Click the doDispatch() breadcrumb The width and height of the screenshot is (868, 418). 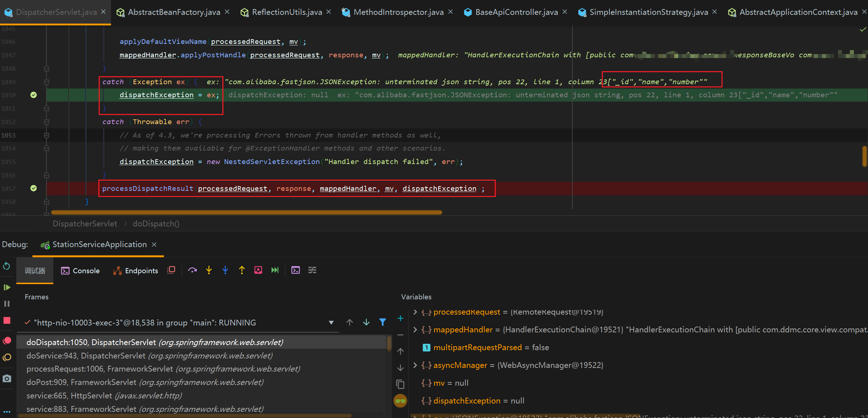click(x=156, y=224)
